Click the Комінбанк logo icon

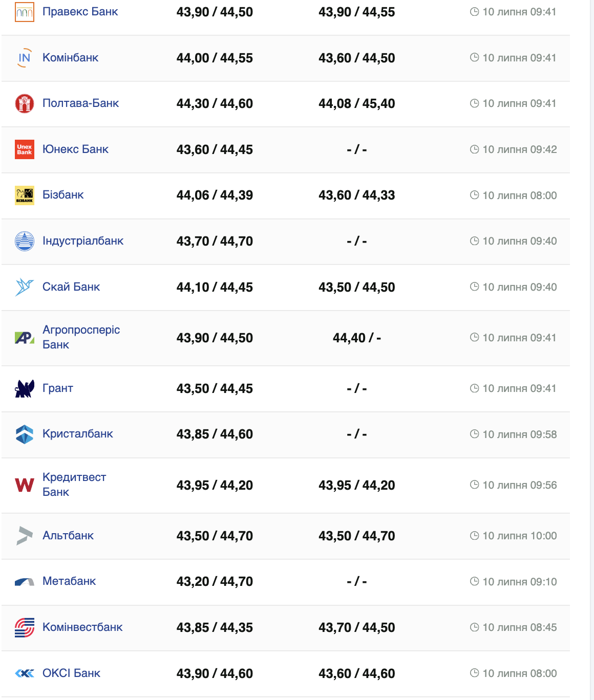pos(25,58)
